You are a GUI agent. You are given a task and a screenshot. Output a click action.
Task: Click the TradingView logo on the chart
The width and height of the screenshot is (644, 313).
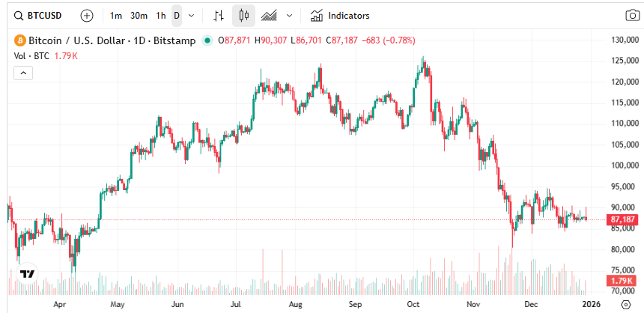[28, 274]
